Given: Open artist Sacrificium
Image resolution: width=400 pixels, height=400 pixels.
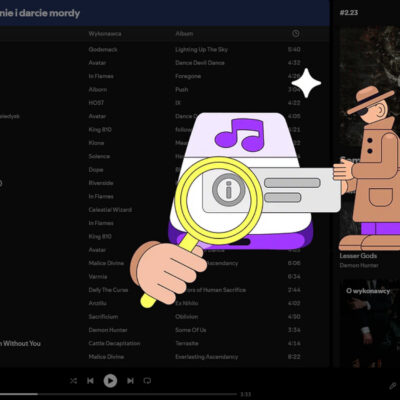Looking at the screenshot, I should coord(103,317).
